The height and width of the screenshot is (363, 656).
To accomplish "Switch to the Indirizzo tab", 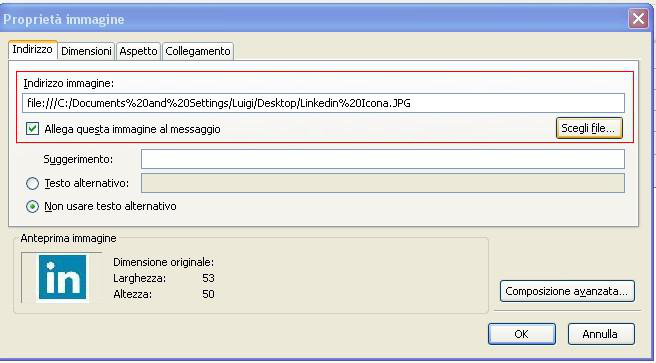I will tap(33, 50).
